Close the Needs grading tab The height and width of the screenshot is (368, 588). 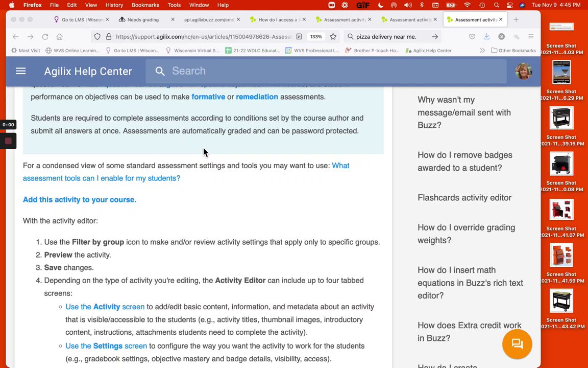click(173, 19)
